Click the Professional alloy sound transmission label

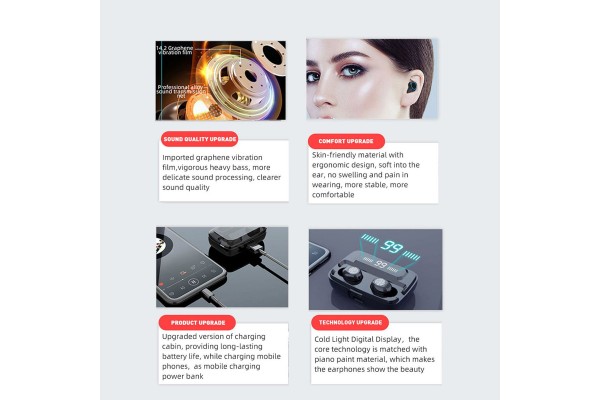point(181,91)
